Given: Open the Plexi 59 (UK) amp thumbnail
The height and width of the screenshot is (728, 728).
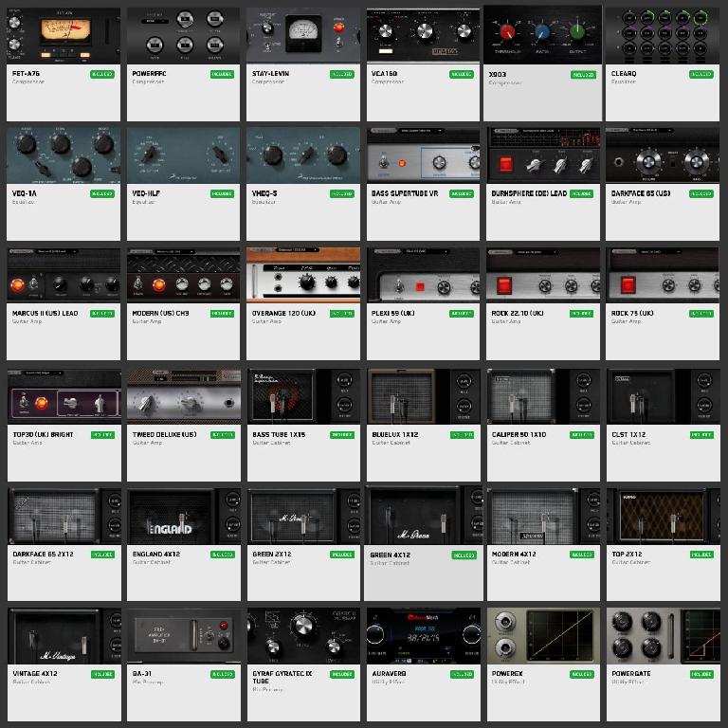Looking at the screenshot, I should [x=423, y=275].
